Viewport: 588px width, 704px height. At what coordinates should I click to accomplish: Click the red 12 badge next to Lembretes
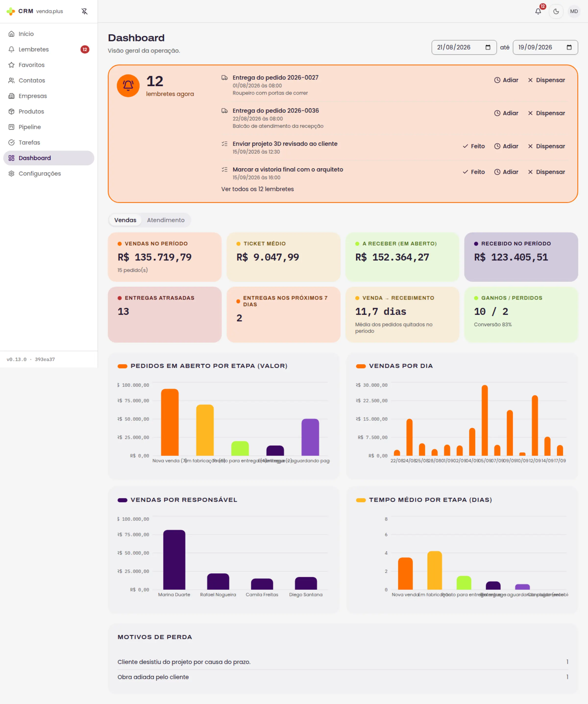85,49
